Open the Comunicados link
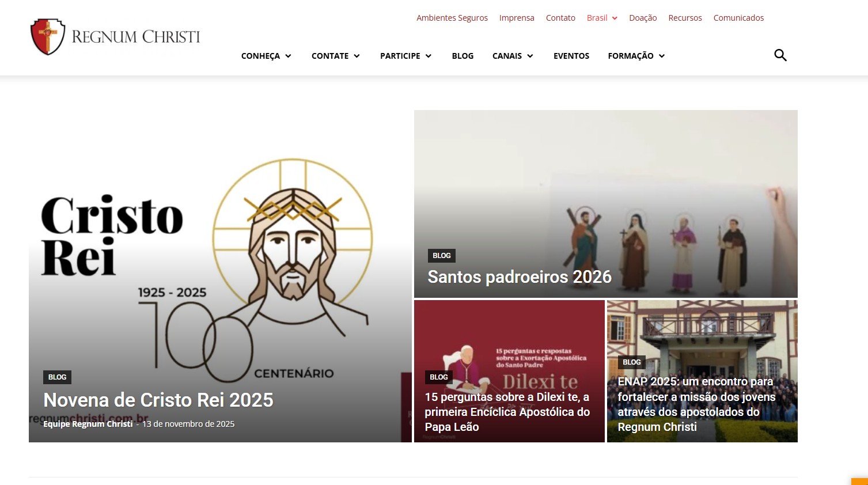This screenshot has height=485, width=868. [738, 18]
